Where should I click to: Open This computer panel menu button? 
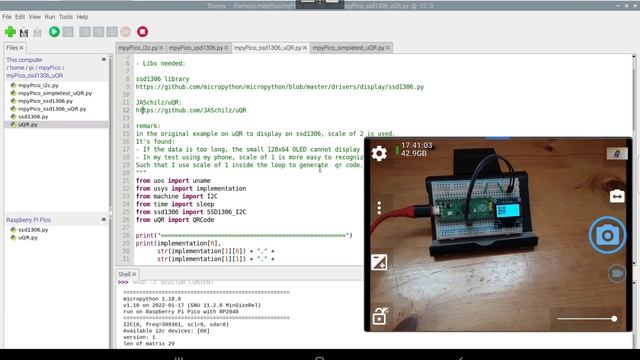pyautogui.click(x=104, y=60)
